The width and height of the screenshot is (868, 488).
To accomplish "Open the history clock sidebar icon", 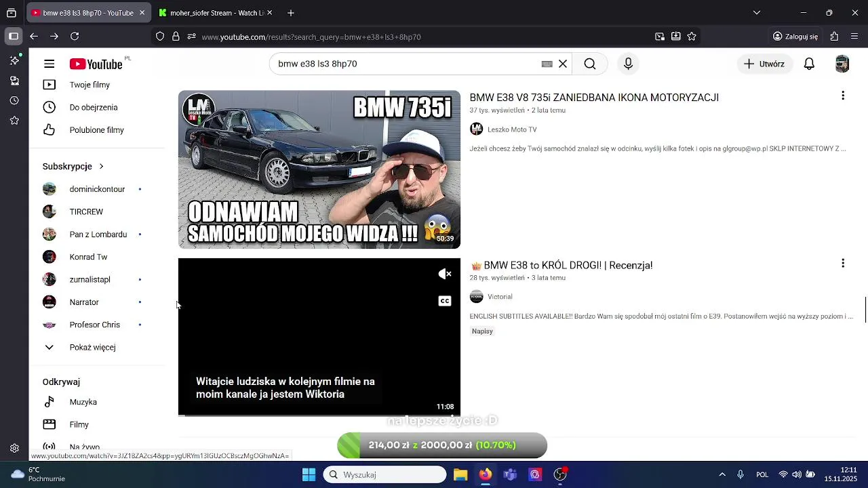I will (x=14, y=100).
